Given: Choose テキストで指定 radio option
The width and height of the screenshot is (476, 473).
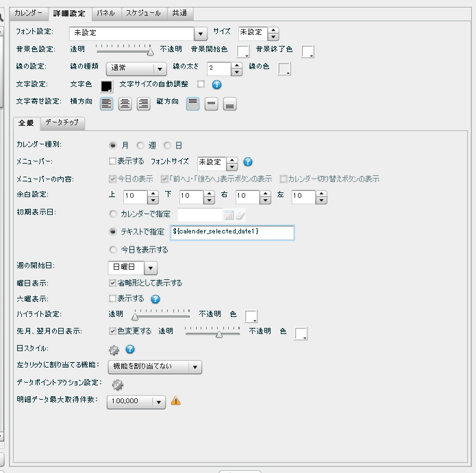Looking at the screenshot, I should 113,232.
